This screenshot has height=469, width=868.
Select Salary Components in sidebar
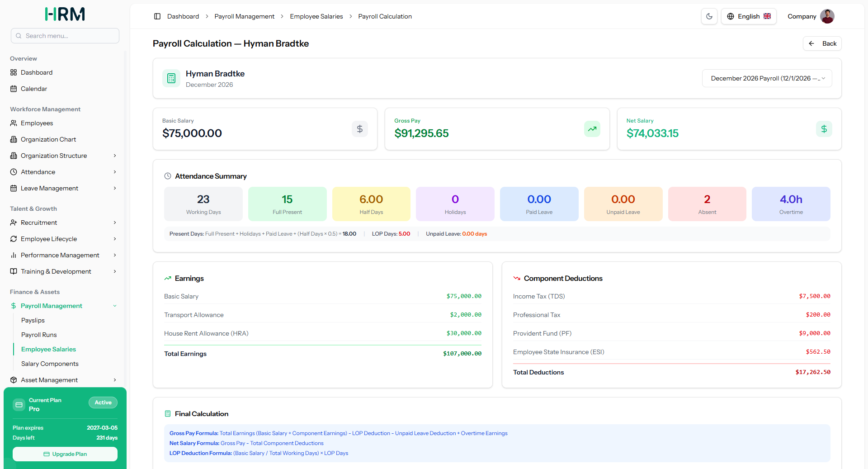coord(50,364)
